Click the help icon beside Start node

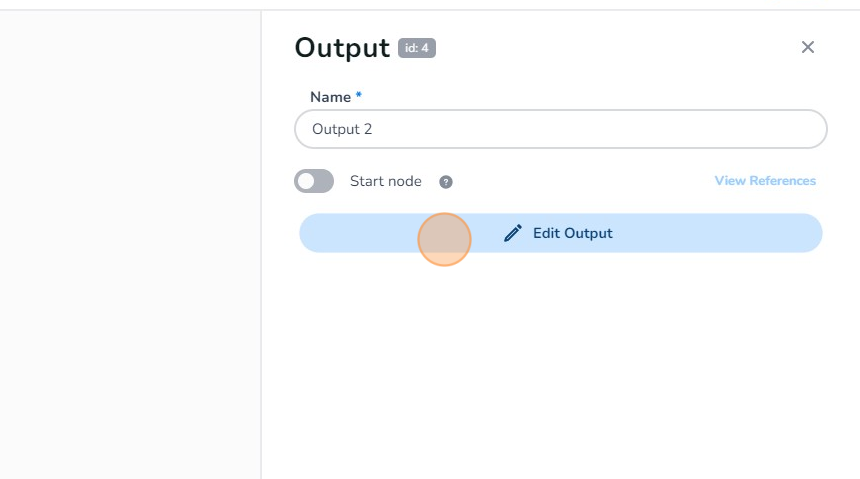click(x=446, y=182)
